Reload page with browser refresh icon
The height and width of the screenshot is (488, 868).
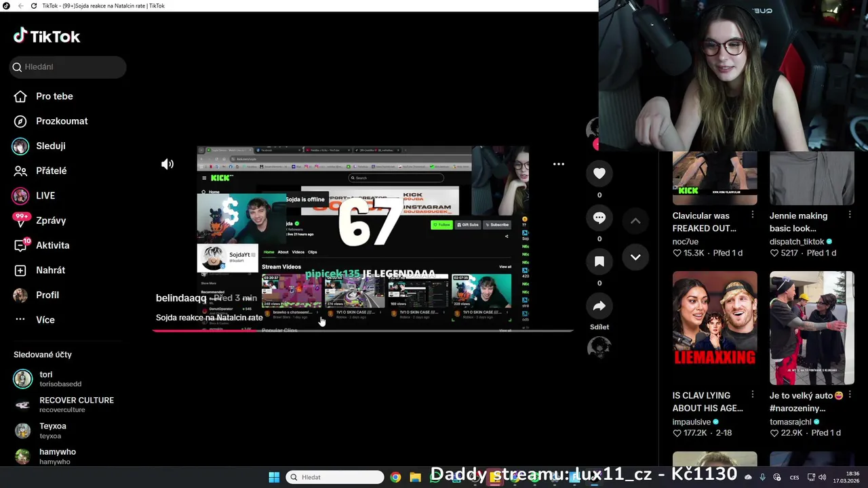click(34, 5)
